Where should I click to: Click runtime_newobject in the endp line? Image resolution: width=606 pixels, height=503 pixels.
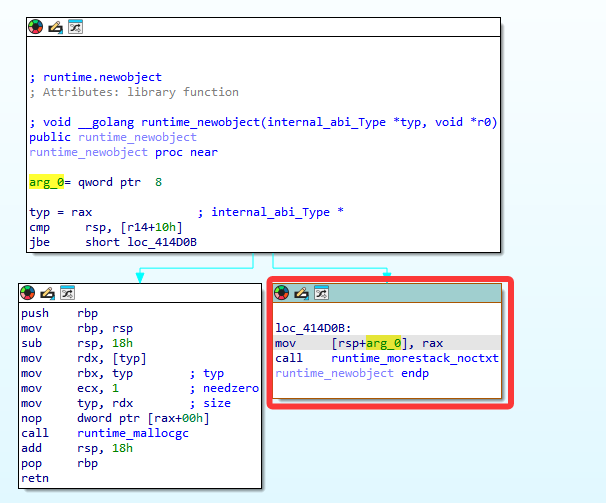[334, 373]
